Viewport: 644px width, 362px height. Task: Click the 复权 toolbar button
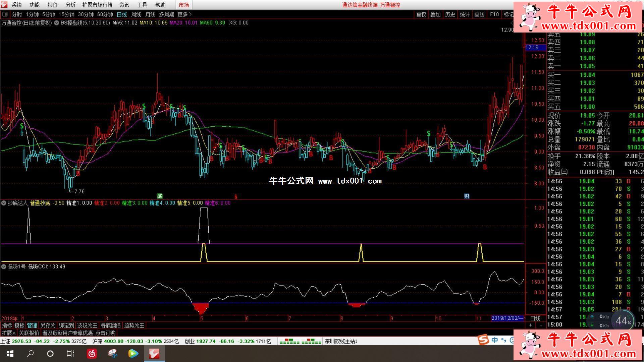[x=421, y=14]
